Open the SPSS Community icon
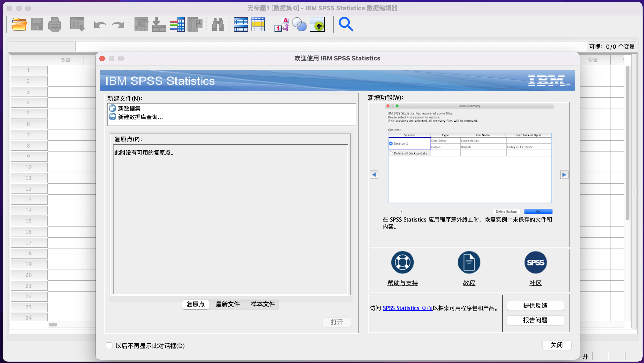 (x=535, y=262)
